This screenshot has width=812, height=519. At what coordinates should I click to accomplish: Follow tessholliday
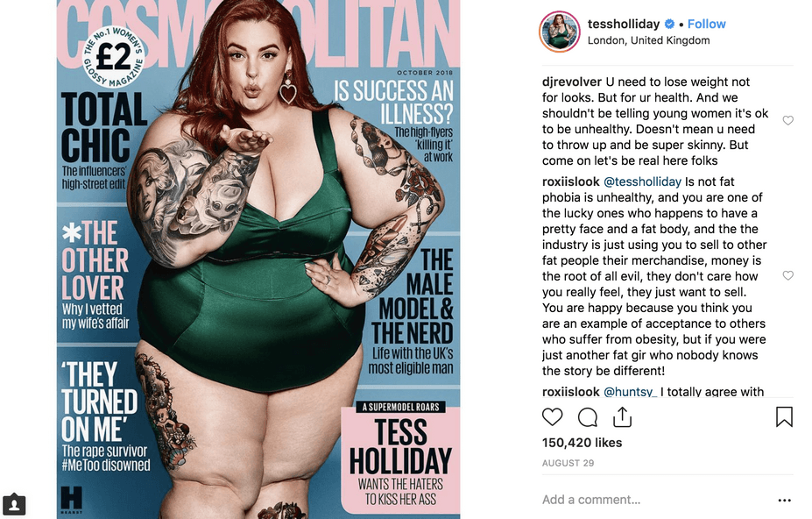706,24
